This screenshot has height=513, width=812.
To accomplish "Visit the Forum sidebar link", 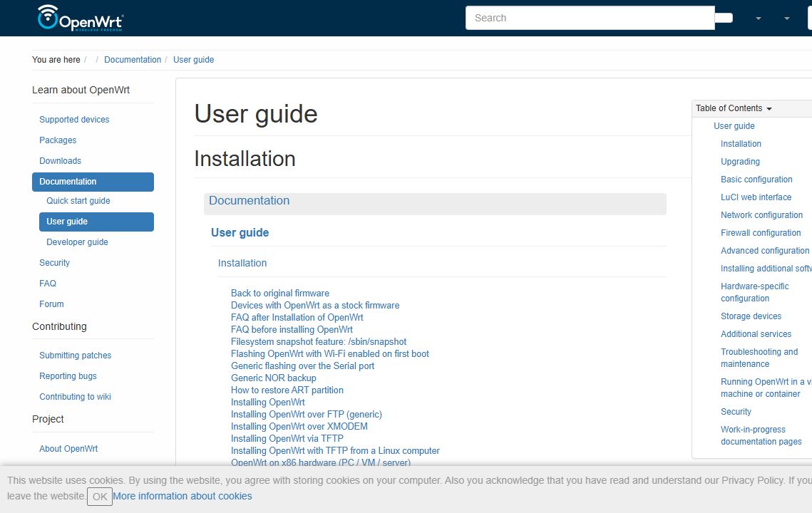I will tap(52, 304).
